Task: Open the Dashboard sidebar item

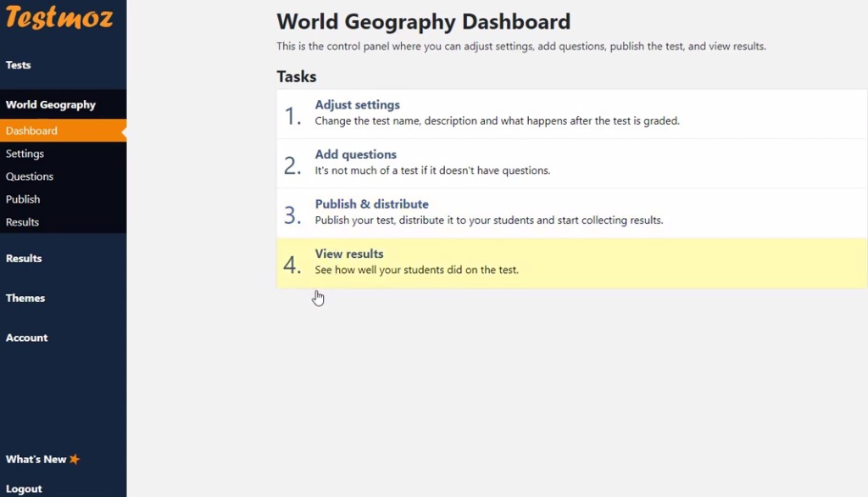Action: [32, 131]
